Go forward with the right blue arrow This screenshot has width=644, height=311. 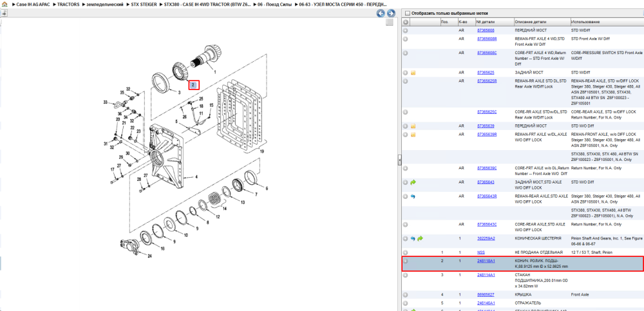(x=391, y=13)
